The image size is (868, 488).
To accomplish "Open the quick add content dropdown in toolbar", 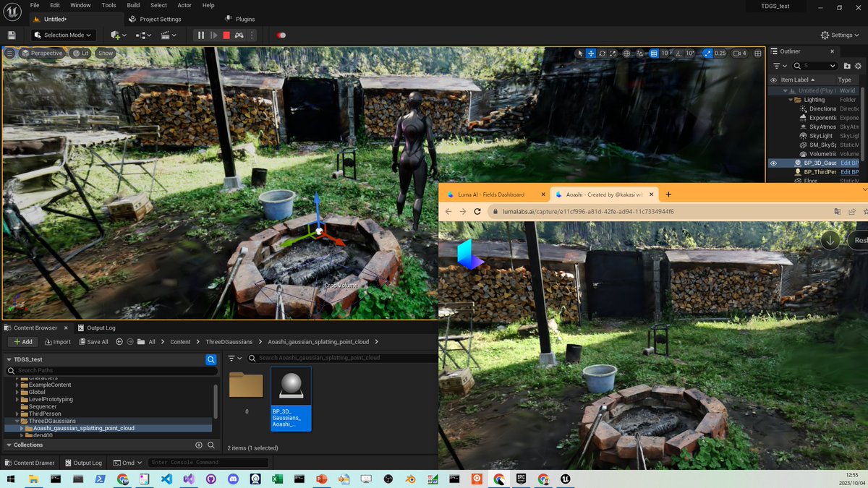I will tap(119, 35).
